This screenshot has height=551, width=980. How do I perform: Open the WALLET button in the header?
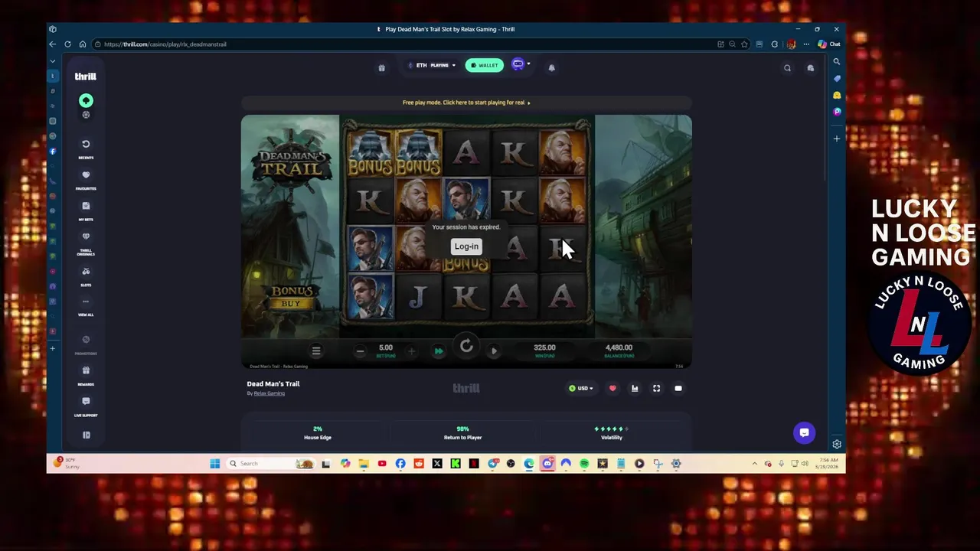(x=485, y=65)
